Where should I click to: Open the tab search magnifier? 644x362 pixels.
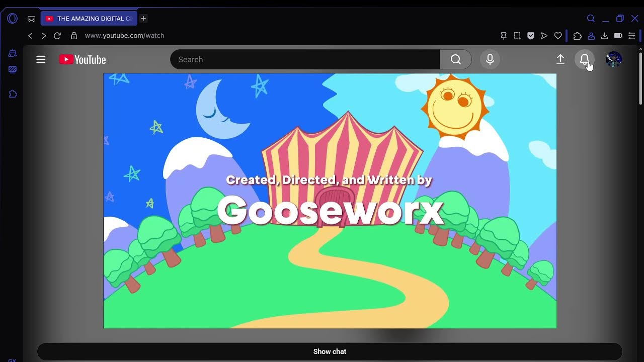click(591, 19)
